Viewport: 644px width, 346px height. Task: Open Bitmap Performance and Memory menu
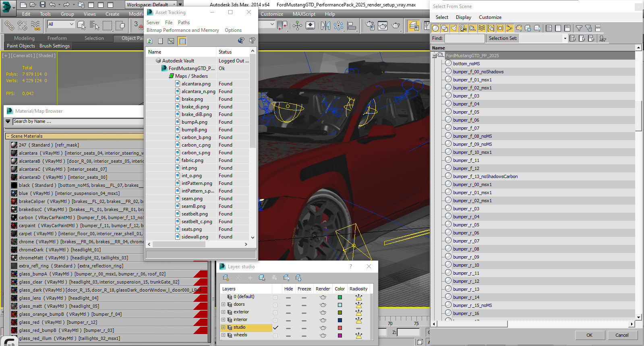183,30
